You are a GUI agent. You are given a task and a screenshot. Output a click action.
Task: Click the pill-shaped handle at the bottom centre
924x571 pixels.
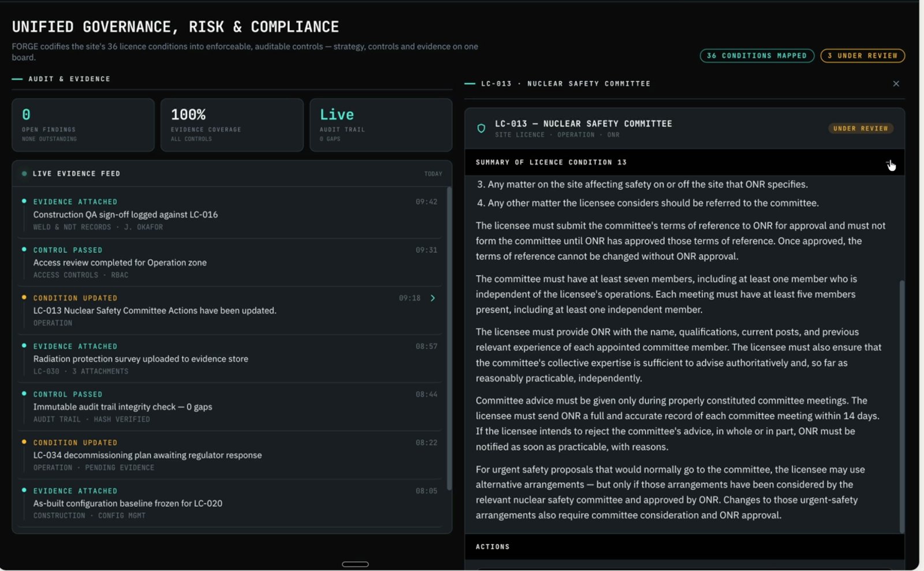[355, 564]
